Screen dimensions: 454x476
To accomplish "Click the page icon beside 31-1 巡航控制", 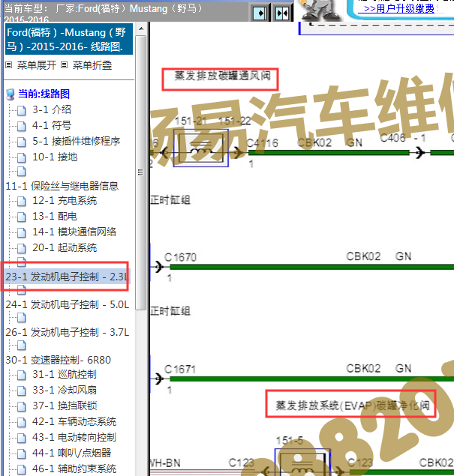I will 21,376.
